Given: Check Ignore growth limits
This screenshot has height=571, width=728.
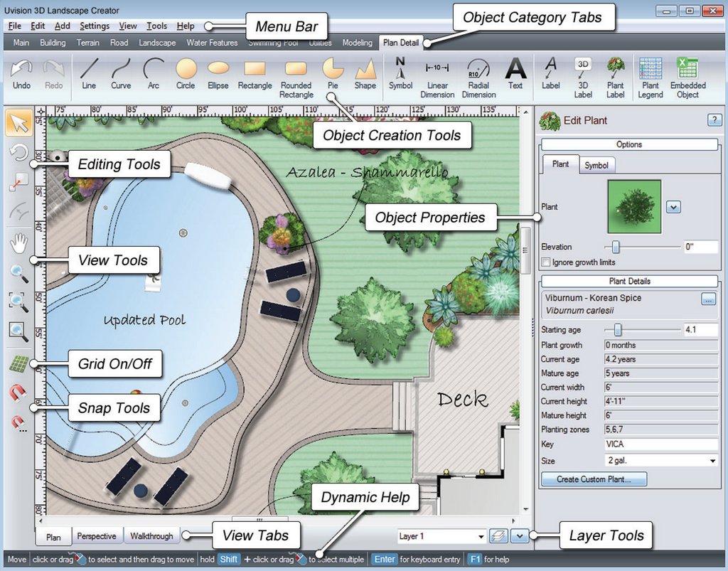Looking at the screenshot, I should [546, 262].
